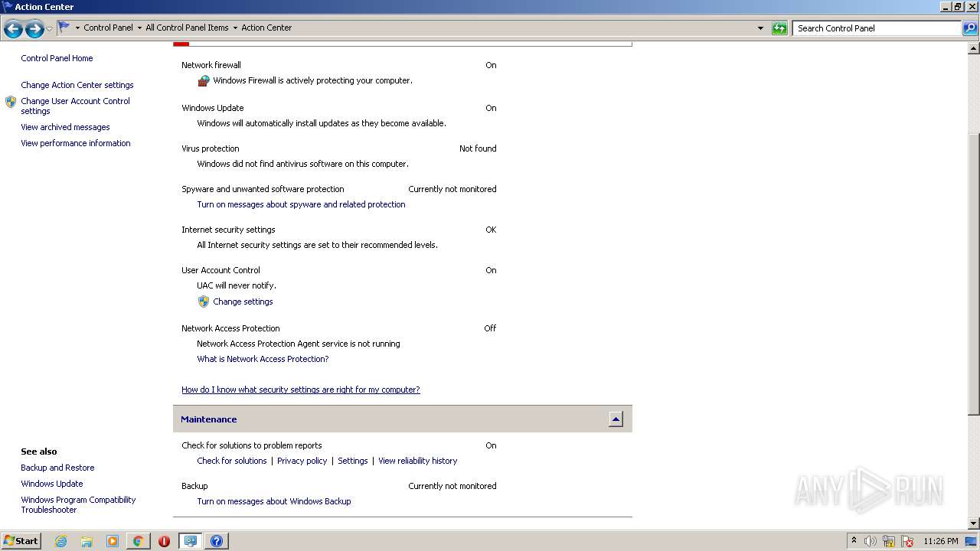This screenshot has height=551, width=980.
Task: Collapse the Maintenance section arrow
Action: (x=616, y=419)
